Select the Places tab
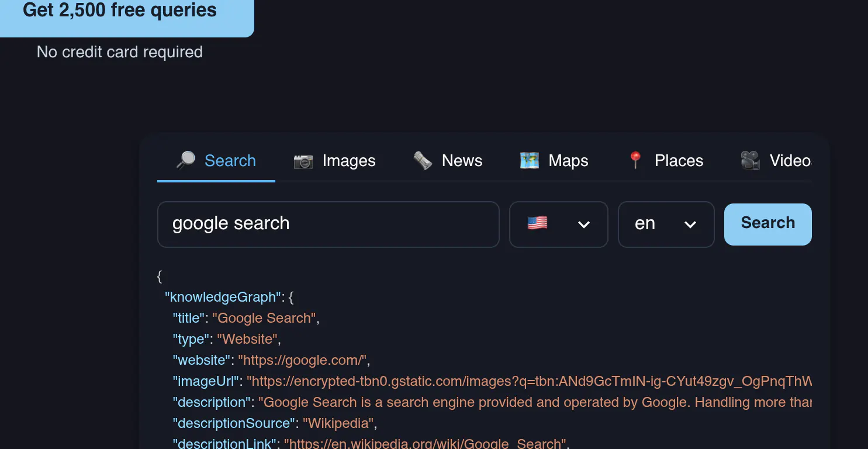 665,161
